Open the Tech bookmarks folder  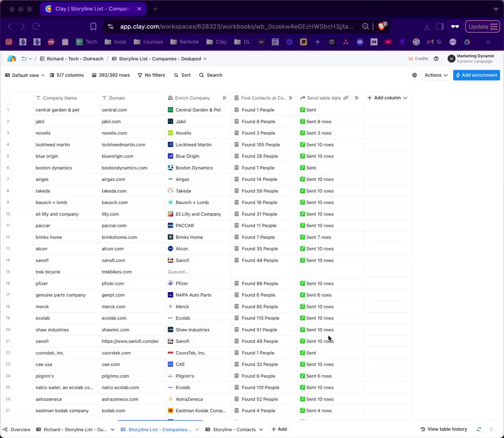[86, 42]
